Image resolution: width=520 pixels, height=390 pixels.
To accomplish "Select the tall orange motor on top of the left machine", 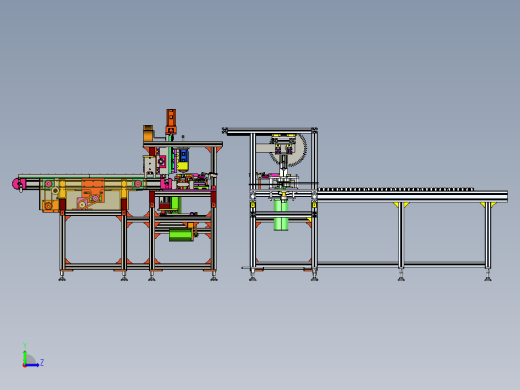I will [x=171, y=122].
